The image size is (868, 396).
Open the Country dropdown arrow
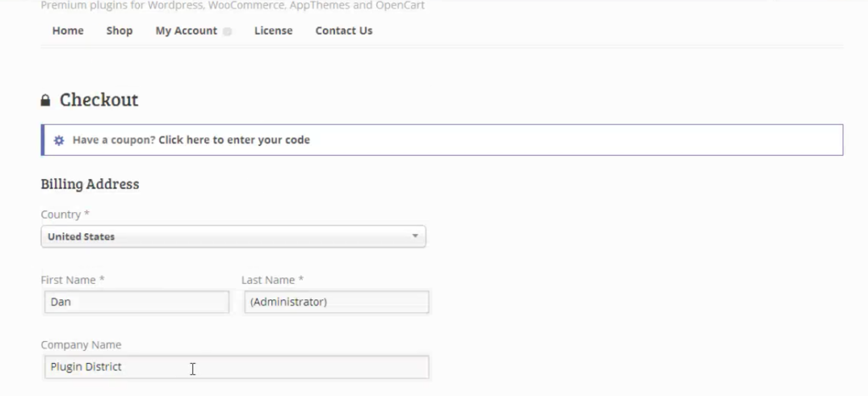(x=415, y=237)
